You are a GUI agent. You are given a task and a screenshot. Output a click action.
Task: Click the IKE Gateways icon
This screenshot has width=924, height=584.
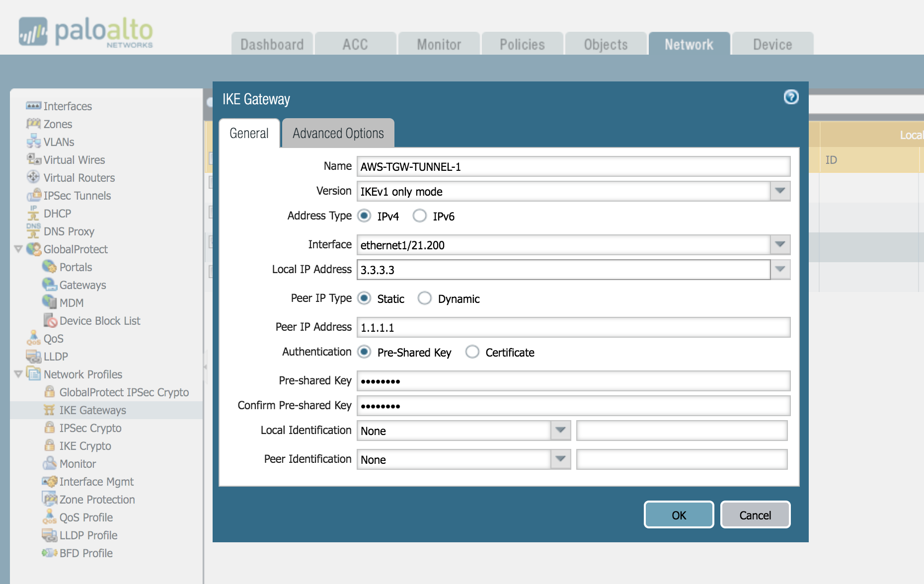(49, 410)
